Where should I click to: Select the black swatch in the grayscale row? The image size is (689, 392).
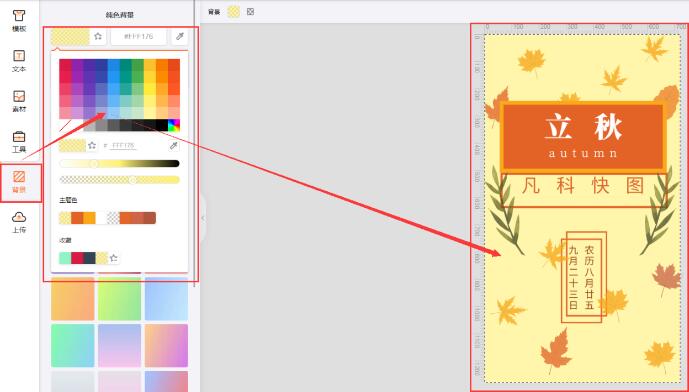[162, 125]
